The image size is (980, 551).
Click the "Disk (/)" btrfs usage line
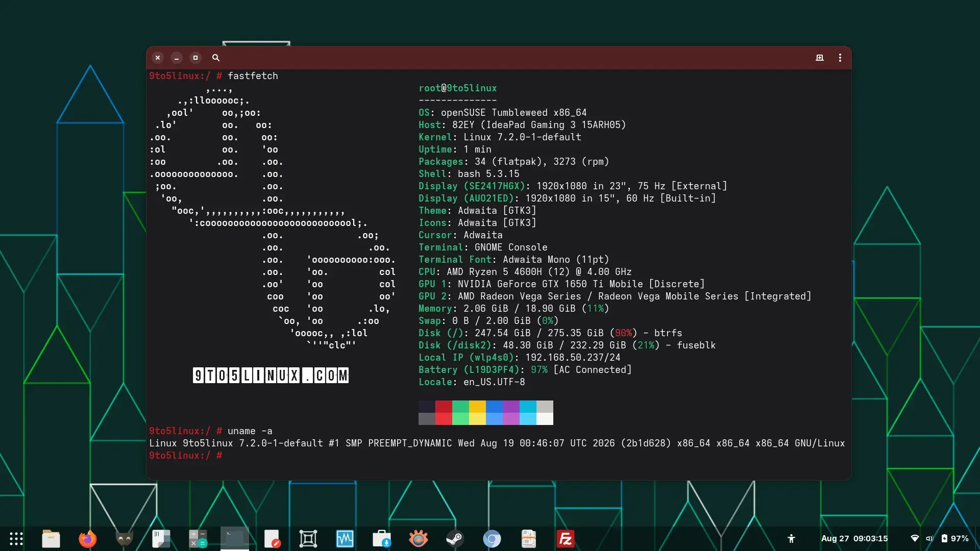coord(550,333)
